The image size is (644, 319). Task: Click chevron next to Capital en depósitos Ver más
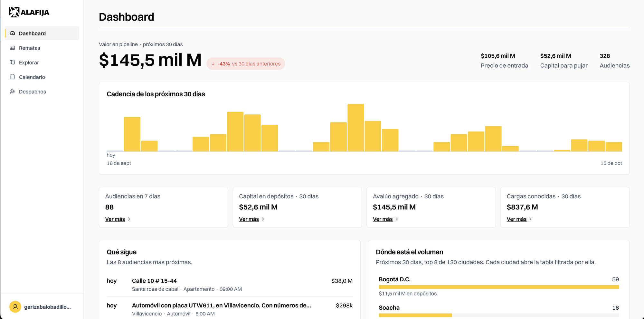tap(263, 219)
